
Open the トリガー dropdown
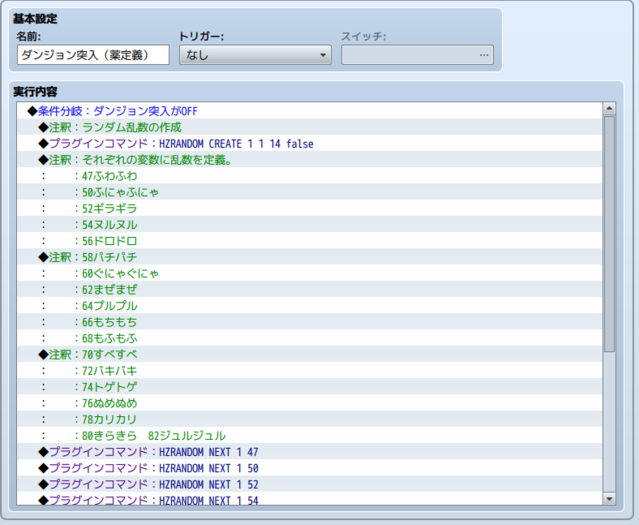pyautogui.click(x=255, y=55)
